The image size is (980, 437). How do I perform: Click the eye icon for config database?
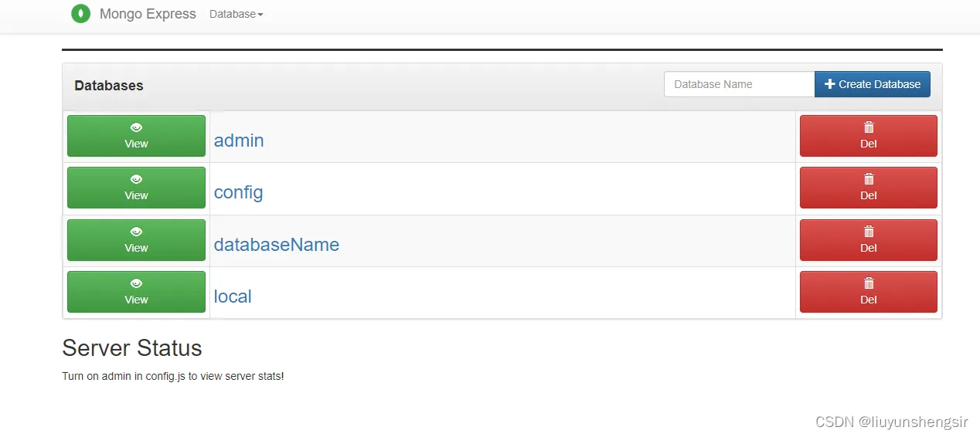tap(136, 179)
